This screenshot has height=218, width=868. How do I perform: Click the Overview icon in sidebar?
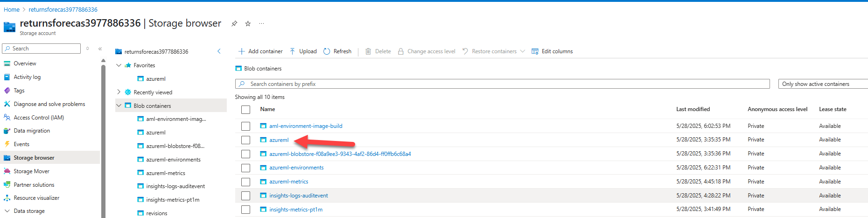[7, 63]
